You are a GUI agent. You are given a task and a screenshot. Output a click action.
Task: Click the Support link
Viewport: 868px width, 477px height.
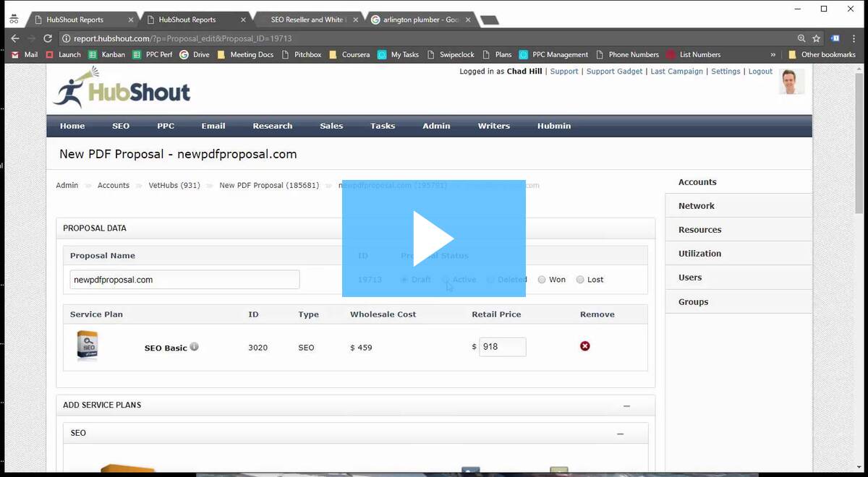(x=564, y=72)
